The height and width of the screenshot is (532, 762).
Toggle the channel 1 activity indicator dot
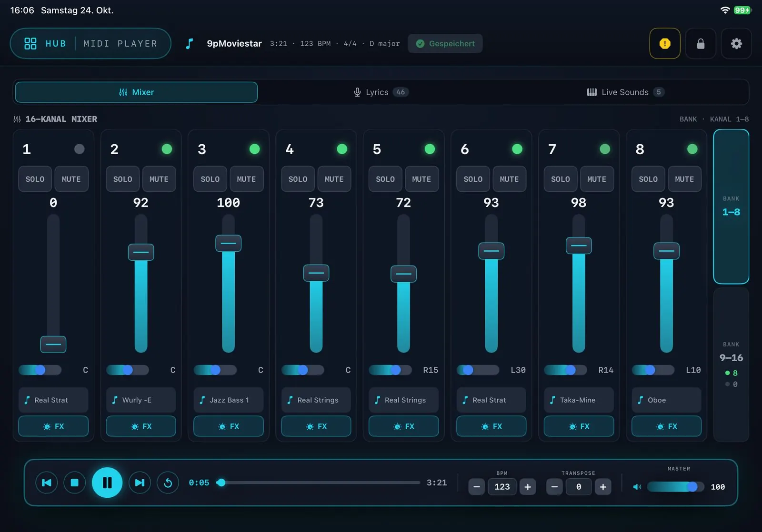pos(80,149)
